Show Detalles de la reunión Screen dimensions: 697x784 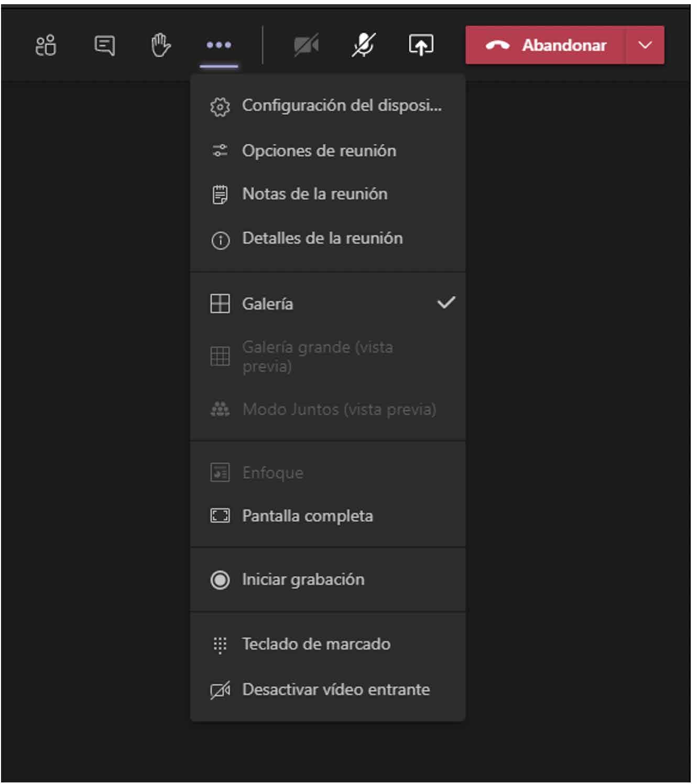tap(328, 238)
